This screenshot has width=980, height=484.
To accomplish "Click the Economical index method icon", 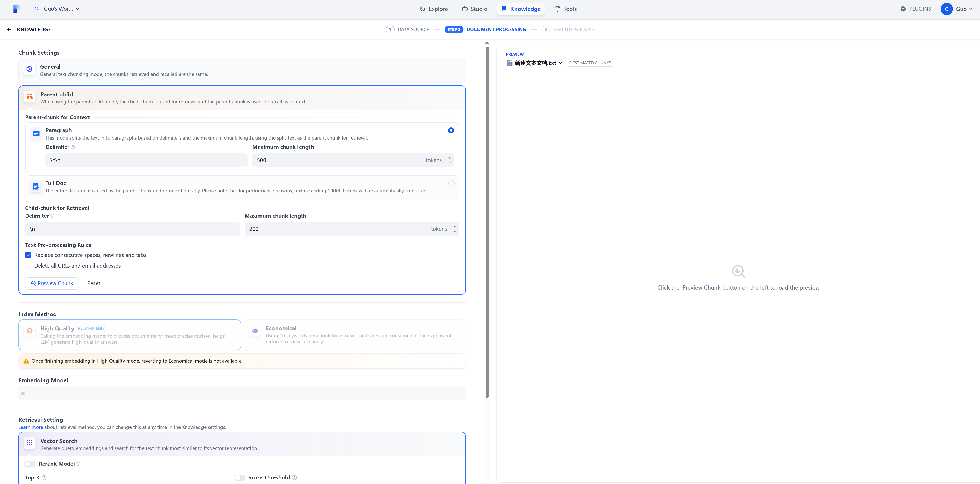I will pos(255,330).
